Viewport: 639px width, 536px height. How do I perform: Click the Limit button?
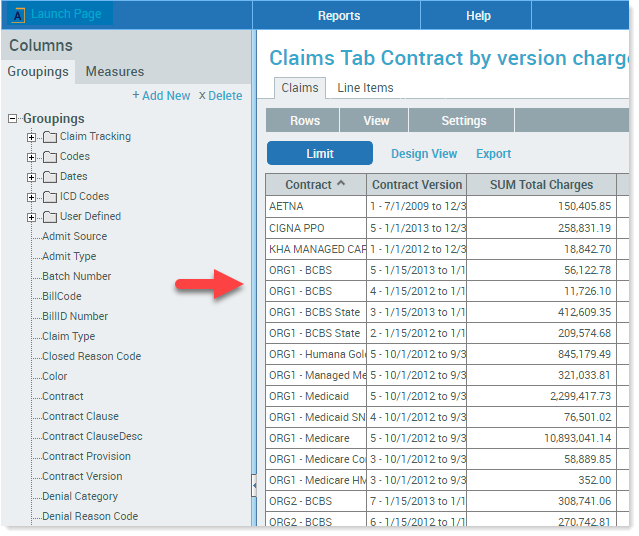tap(320, 154)
